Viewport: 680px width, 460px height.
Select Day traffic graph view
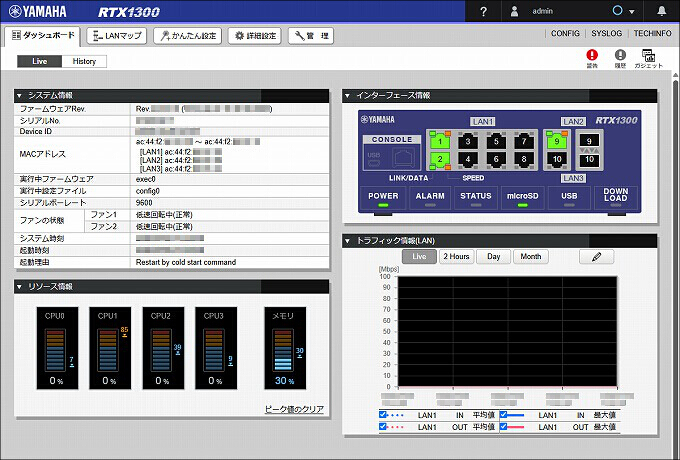494,257
